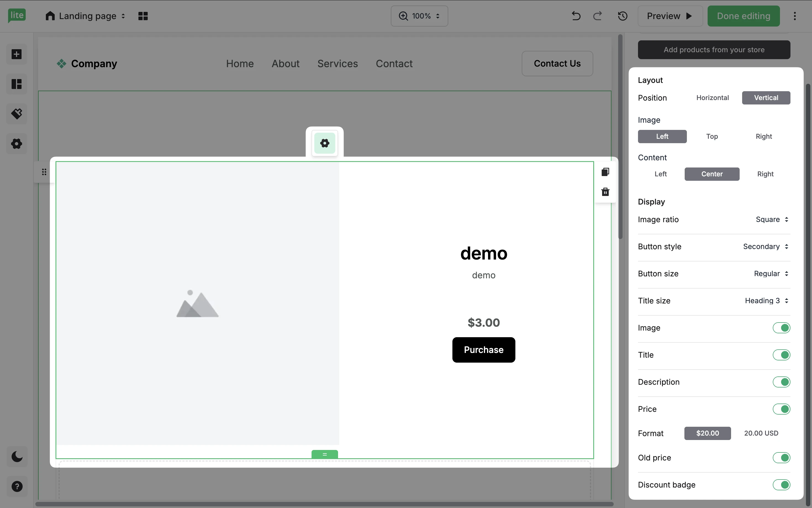Click the Purchase button
812x508 pixels.
[484, 350]
